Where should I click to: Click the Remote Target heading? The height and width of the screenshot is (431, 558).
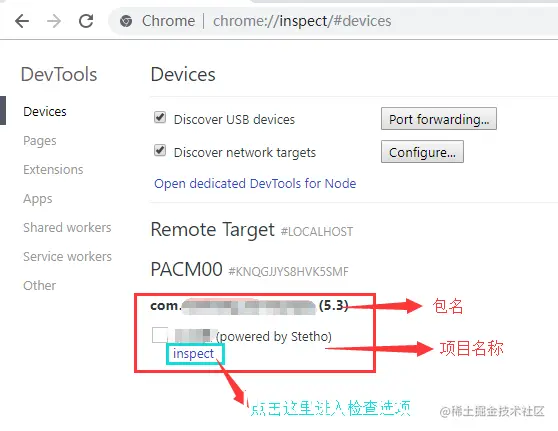click(212, 230)
